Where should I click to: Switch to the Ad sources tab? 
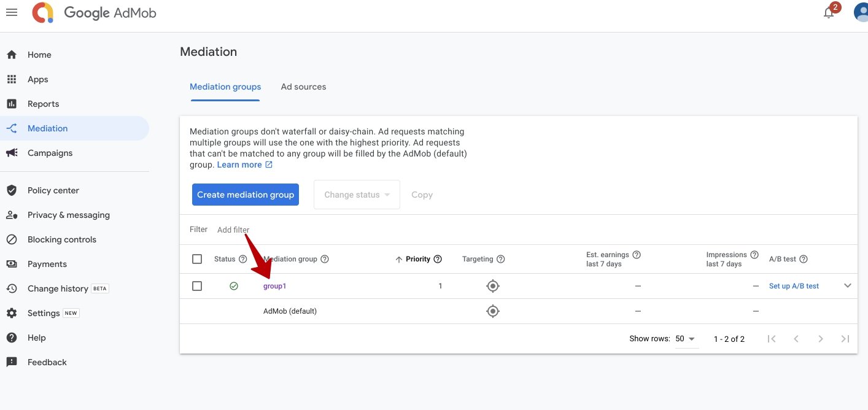point(303,87)
